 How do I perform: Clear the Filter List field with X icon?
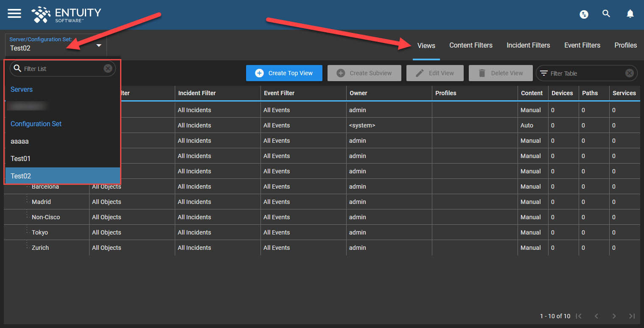point(108,68)
